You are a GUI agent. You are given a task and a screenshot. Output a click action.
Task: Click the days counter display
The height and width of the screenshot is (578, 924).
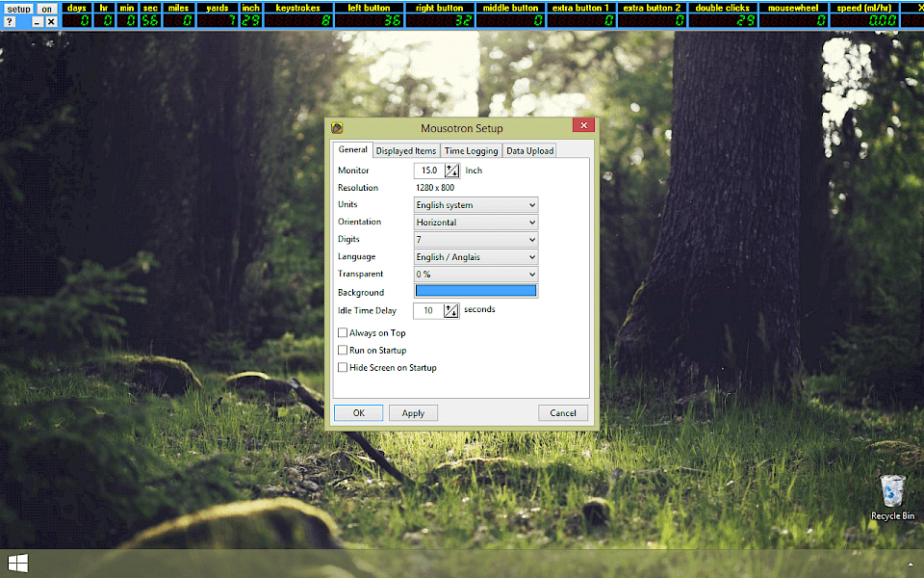click(x=77, y=20)
